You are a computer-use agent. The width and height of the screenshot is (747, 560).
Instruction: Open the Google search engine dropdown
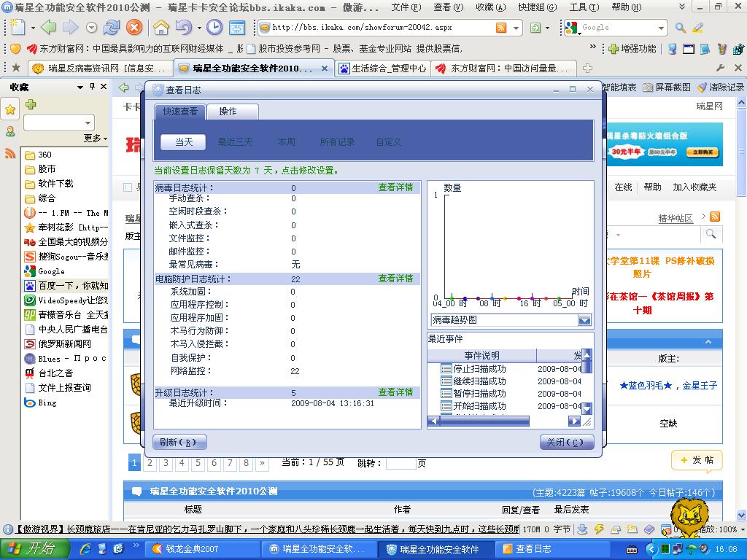coord(661,28)
